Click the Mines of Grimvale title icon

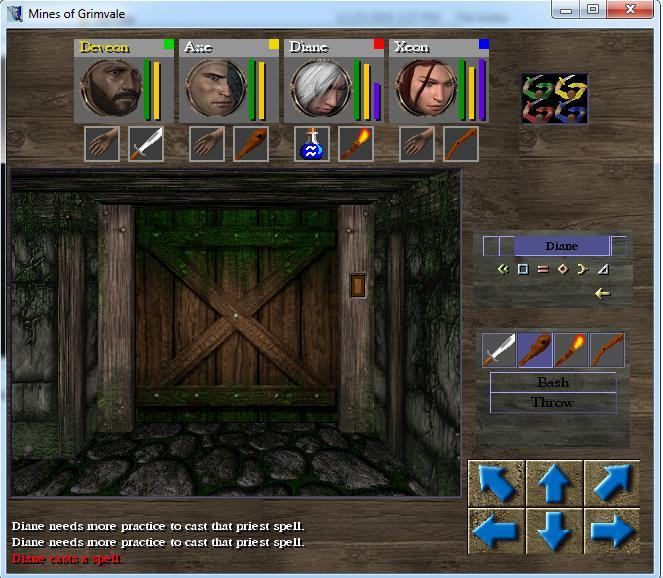[x=16, y=14]
